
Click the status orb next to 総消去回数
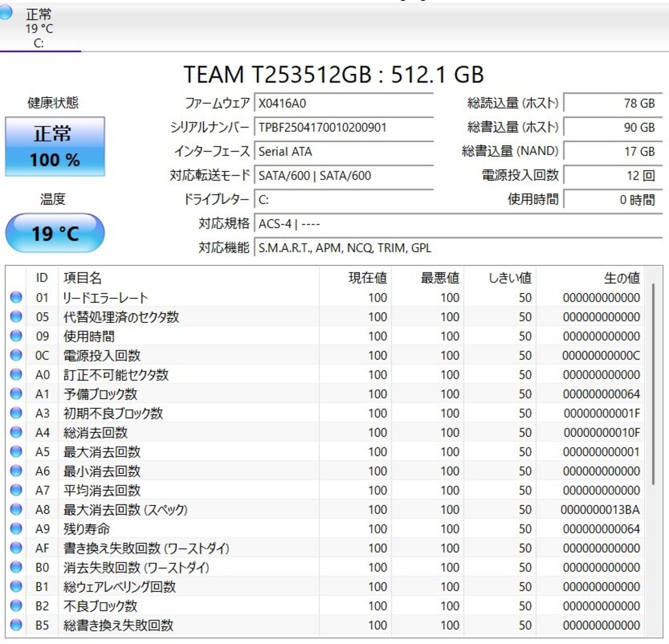[x=16, y=432]
